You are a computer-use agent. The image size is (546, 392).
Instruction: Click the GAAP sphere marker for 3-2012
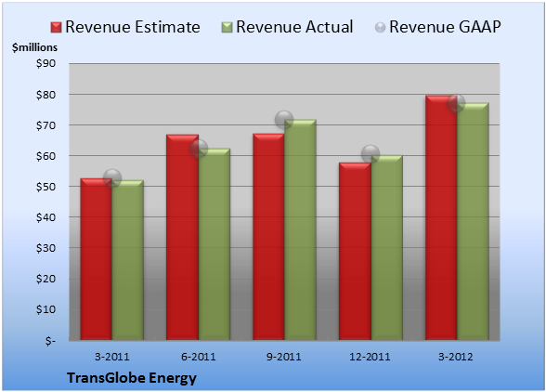(456, 103)
